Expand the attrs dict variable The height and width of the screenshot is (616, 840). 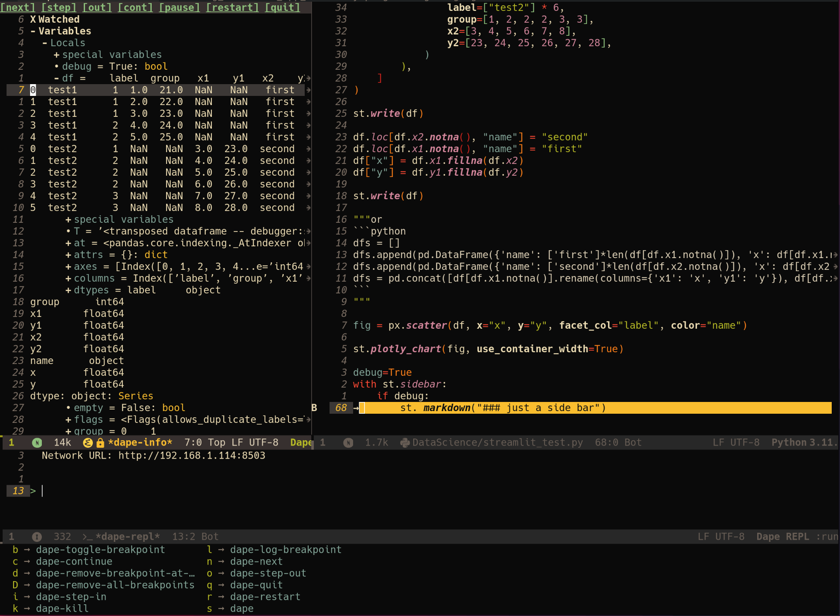[x=68, y=255]
